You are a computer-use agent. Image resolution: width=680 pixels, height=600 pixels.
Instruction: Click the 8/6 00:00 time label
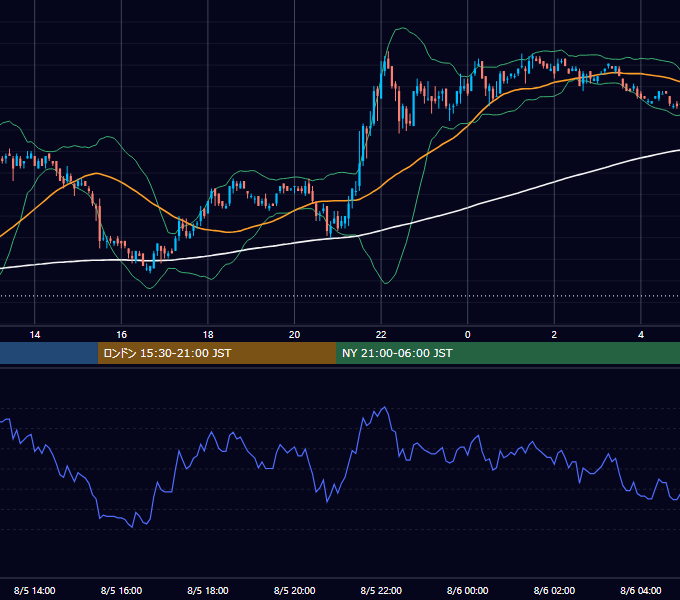[468, 590]
